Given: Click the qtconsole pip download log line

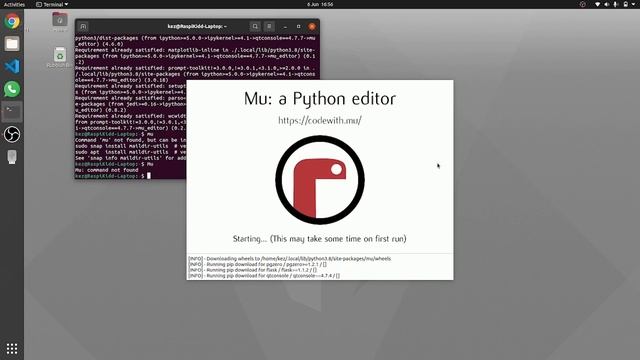Looking at the screenshot, I should pos(264,276).
